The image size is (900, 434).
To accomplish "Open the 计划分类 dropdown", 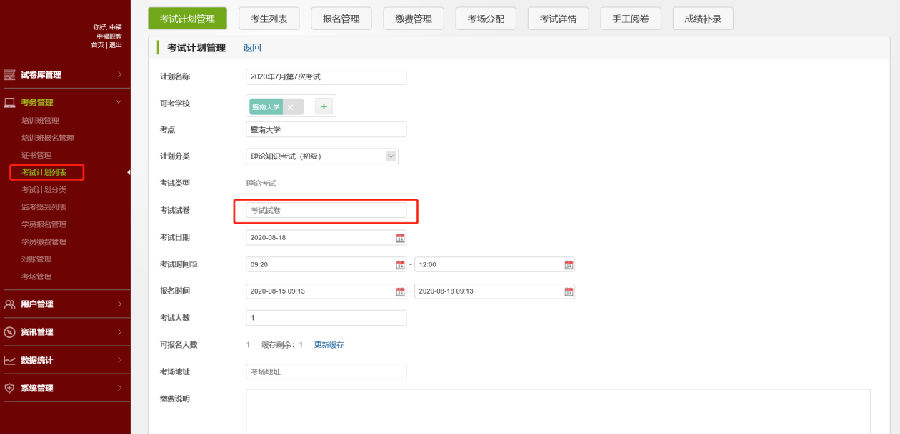I will (x=390, y=156).
